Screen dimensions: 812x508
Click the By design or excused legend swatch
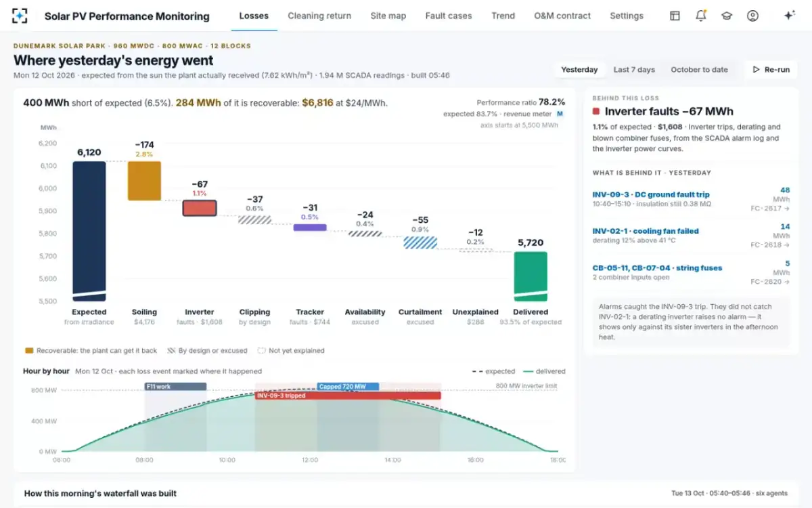171,351
